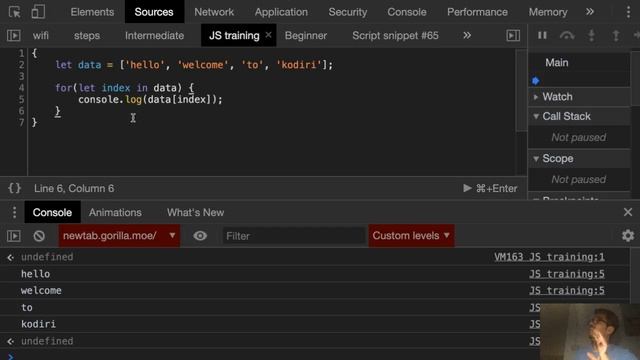This screenshot has height=360, width=640.
Task: Open the Memory panel
Action: 548,12
